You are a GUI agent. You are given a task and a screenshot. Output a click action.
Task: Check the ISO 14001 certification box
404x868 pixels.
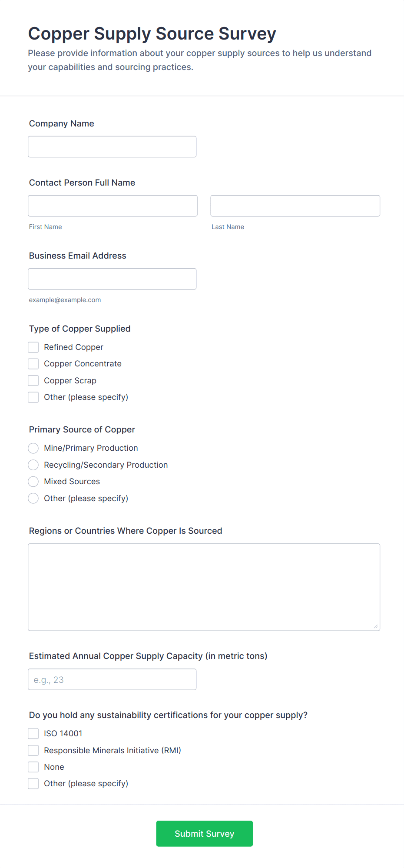pos(33,733)
